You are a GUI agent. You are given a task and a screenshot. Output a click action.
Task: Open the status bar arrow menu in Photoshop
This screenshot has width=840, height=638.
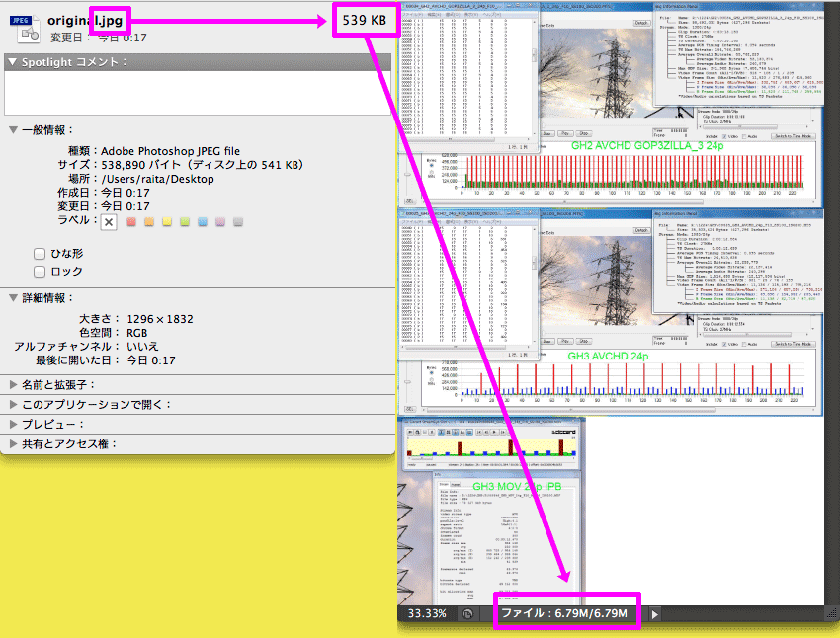[x=653, y=614]
